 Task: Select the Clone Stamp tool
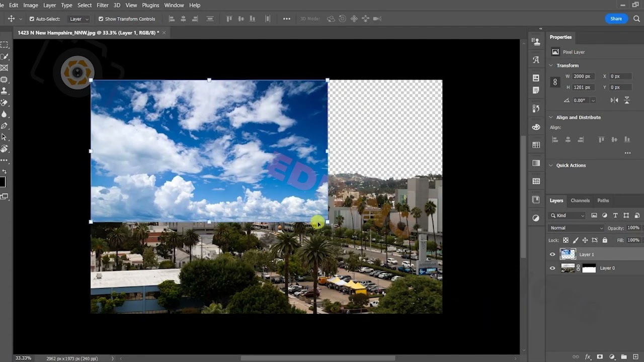(x=4, y=91)
